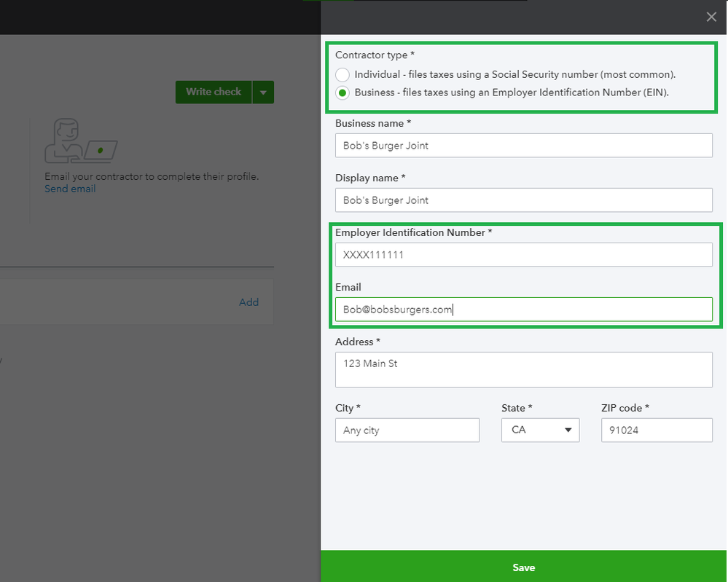Image resolution: width=728 pixels, height=582 pixels.
Task: Click the ZIP code field
Action: (656, 430)
